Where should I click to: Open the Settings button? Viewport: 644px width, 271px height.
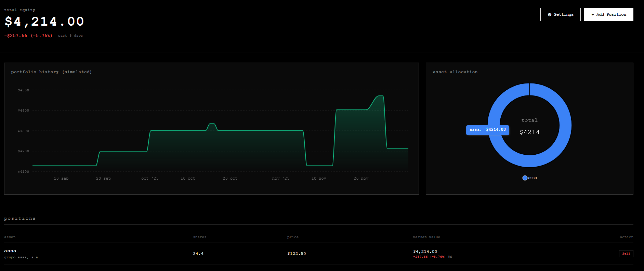[560, 14]
